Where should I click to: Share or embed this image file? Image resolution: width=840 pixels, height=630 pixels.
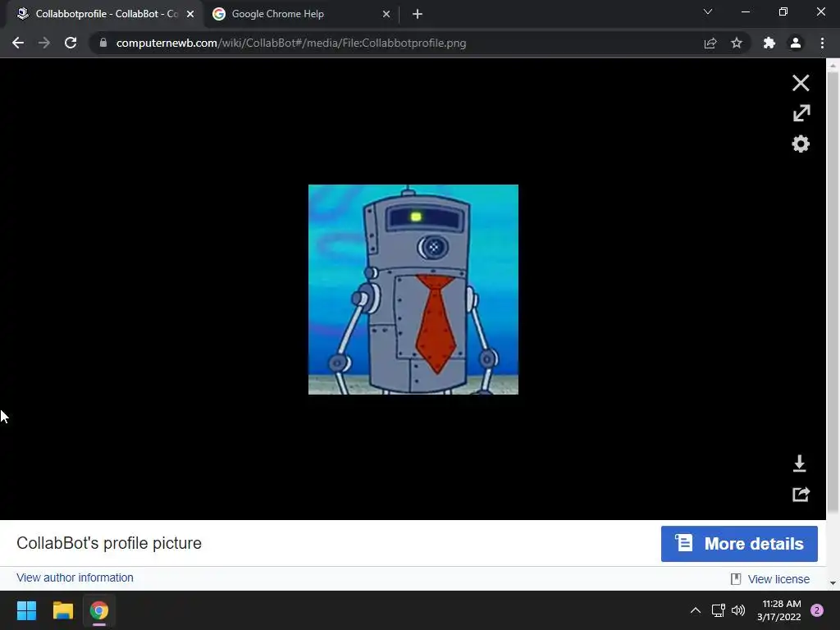[x=801, y=494]
